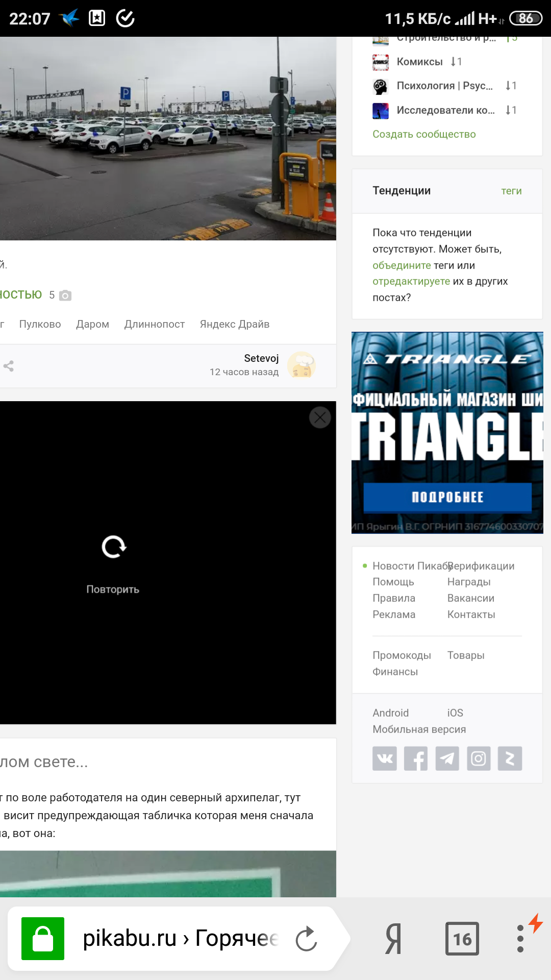Tap the checkmark sync status icon
This screenshot has height=980, width=551.
(x=125, y=18)
